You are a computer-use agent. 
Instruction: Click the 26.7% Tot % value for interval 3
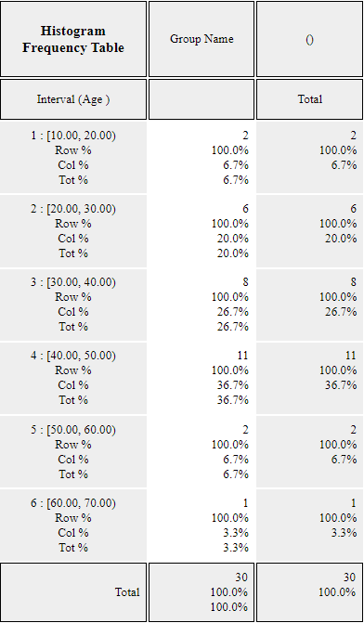tap(233, 326)
